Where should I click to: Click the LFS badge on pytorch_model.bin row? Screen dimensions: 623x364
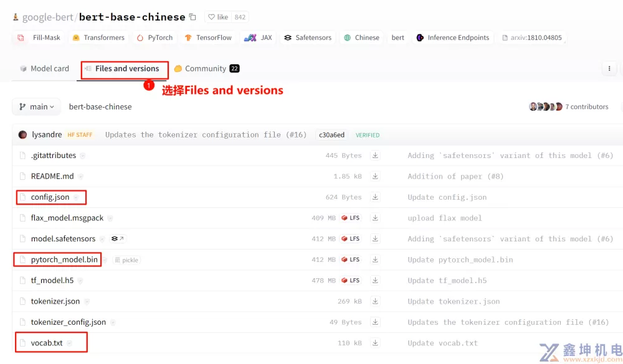pyautogui.click(x=350, y=259)
